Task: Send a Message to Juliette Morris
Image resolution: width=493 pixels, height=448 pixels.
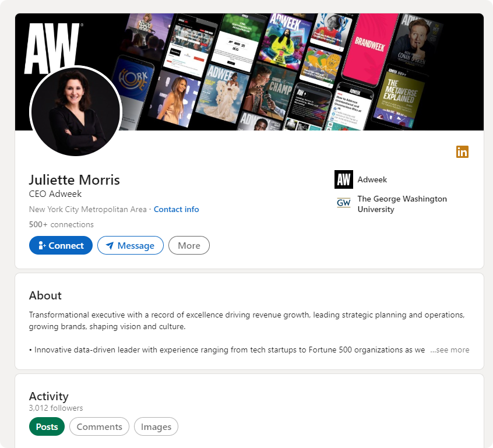Action: click(x=131, y=245)
